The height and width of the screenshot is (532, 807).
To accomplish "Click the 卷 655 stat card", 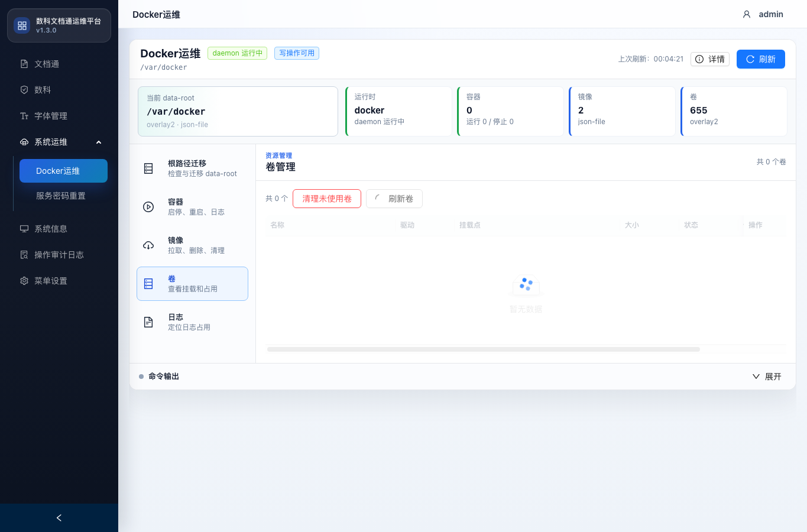I will 734,111.
